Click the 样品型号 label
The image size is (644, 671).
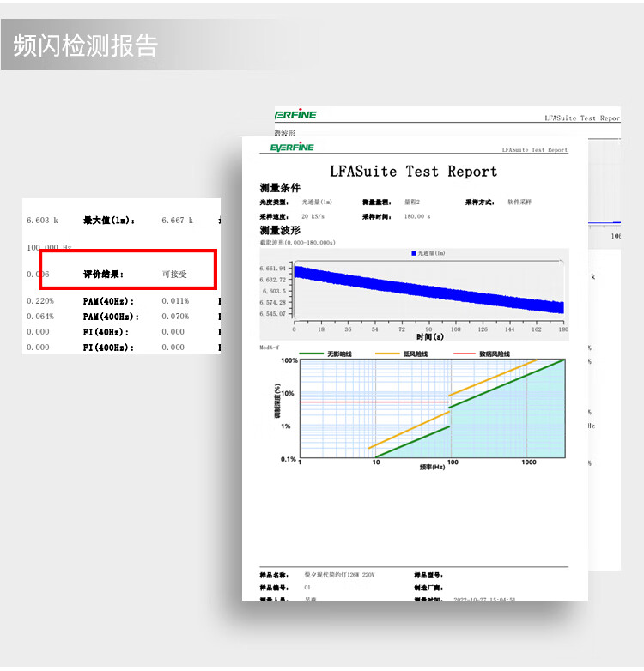point(428,575)
